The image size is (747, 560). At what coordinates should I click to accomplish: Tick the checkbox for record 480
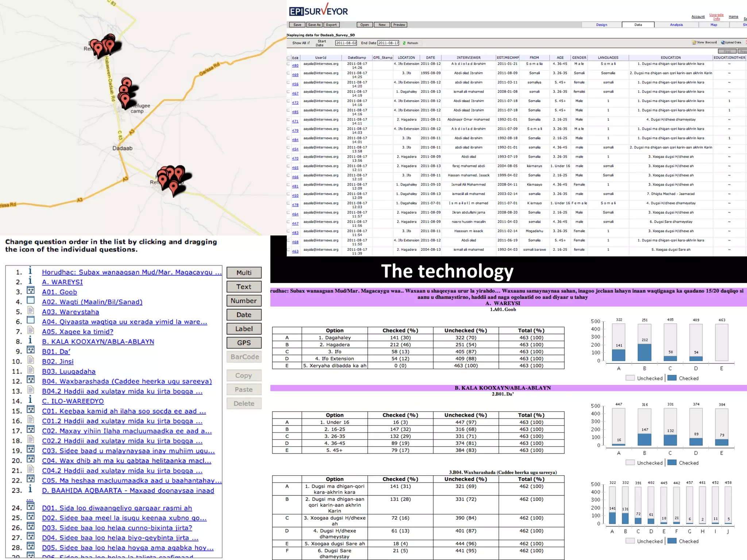click(x=289, y=64)
